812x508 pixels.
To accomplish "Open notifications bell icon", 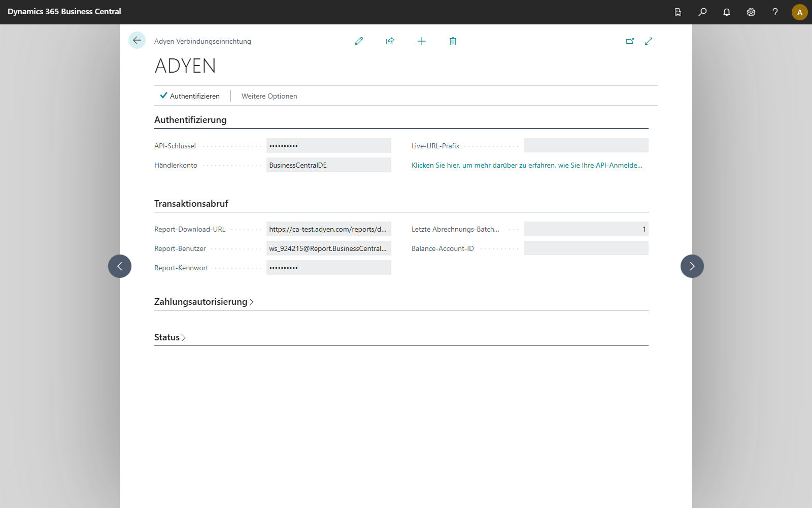I will [727, 12].
